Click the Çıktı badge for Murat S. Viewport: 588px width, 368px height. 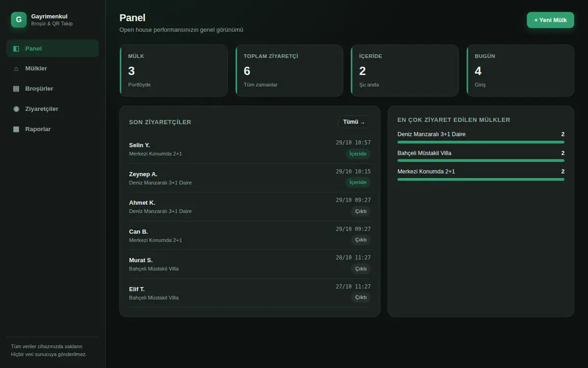pyautogui.click(x=361, y=268)
